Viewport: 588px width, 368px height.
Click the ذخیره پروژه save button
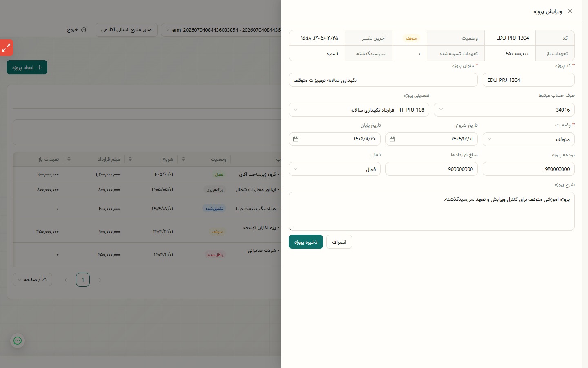(x=306, y=242)
